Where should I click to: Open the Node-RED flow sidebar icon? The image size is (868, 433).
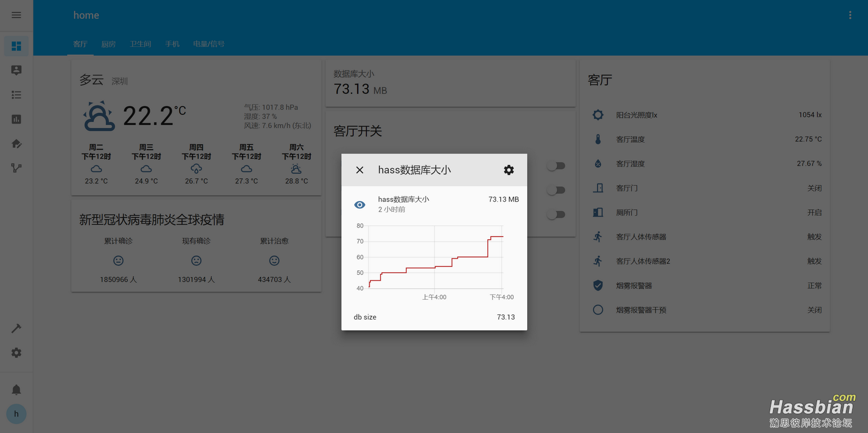pos(16,168)
